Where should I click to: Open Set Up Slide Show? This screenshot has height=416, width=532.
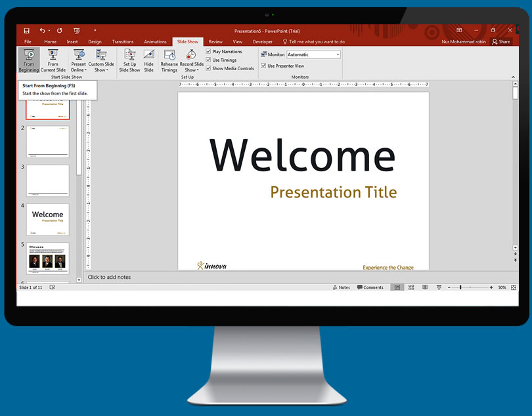[129, 60]
